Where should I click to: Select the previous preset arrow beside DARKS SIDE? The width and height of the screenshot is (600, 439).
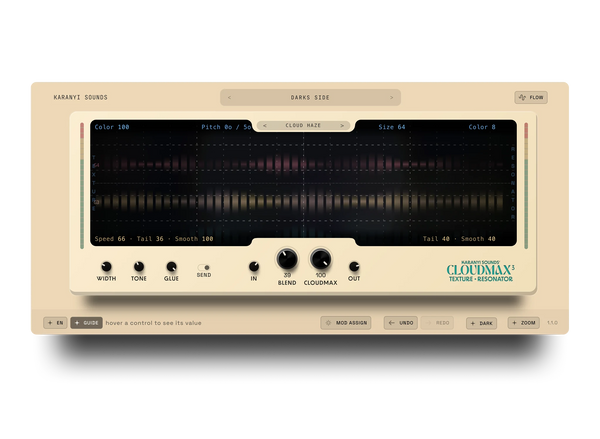[x=229, y=98]
